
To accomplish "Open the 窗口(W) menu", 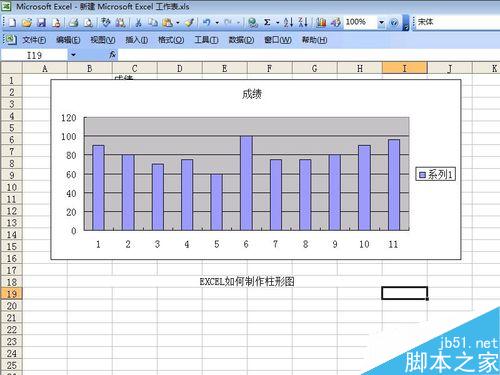I will [x=278, y=40].
